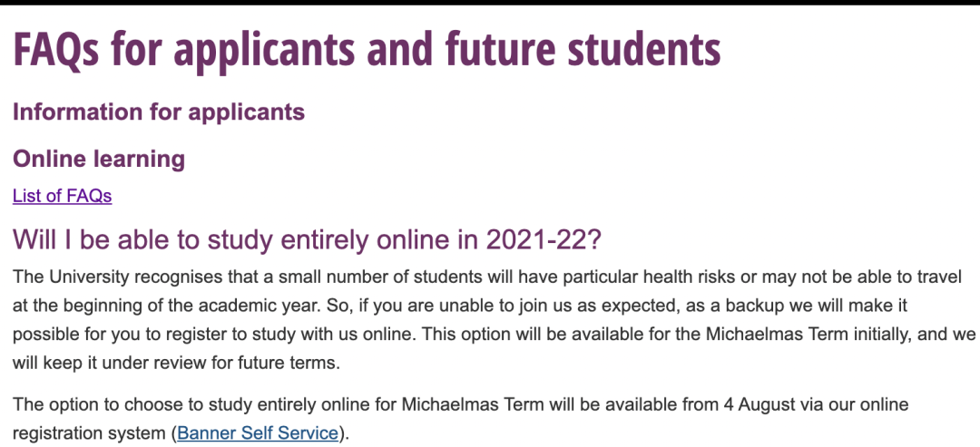Click the 'Will I be able to study' question heading
The height and width of the screenshot is (447, 980).
307,239
